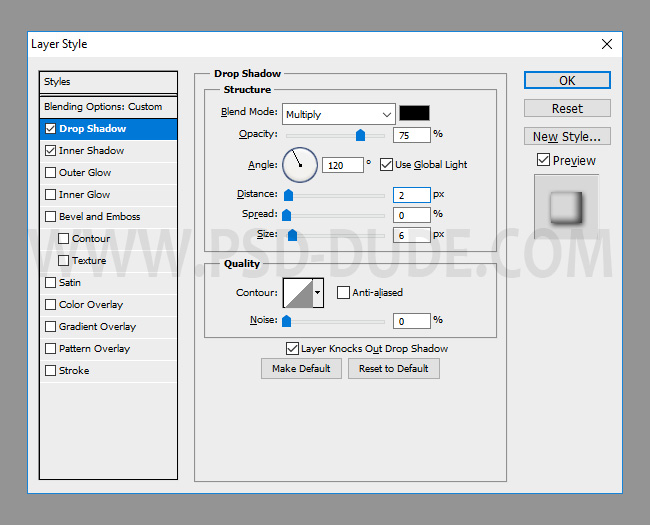Select Blending Options: Custom entry
650x525 pixels.
click(103, 107)
